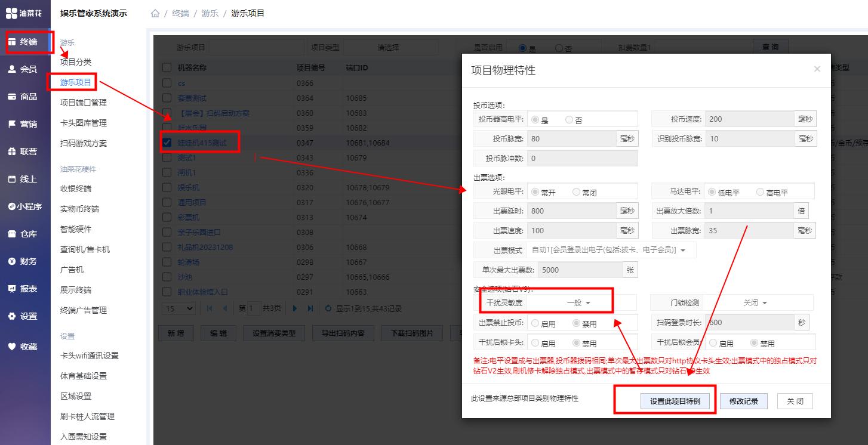868x445 pixels.
Task: Open the 商品 module in the left sidebar
Action: pyautogui.click(x=24, y=97)
